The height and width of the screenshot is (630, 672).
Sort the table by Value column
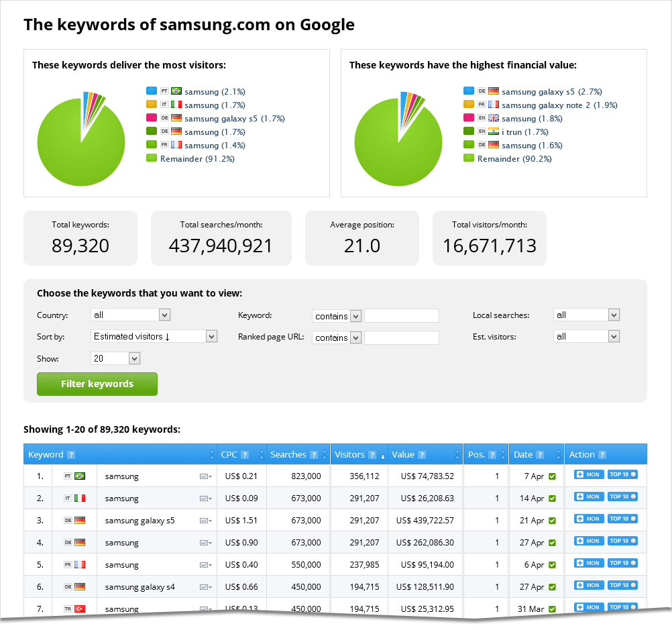pyautogui.click(x=457, y=455)
